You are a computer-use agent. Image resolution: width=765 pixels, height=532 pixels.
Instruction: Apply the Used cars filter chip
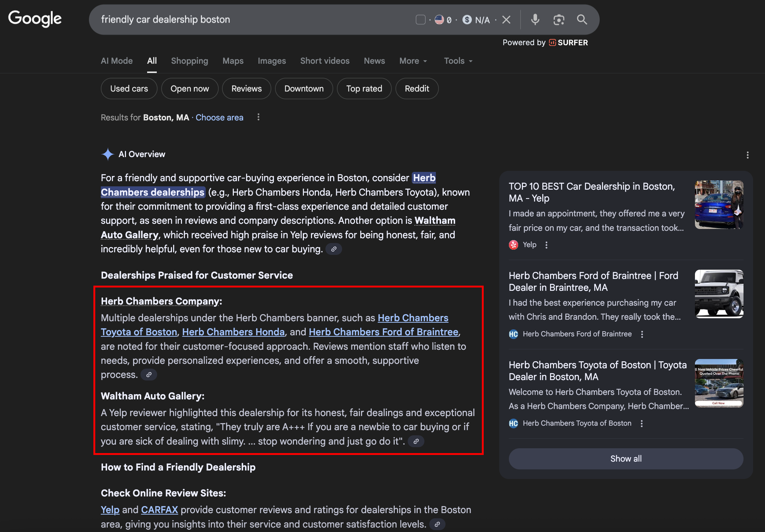tap(129, 89)
